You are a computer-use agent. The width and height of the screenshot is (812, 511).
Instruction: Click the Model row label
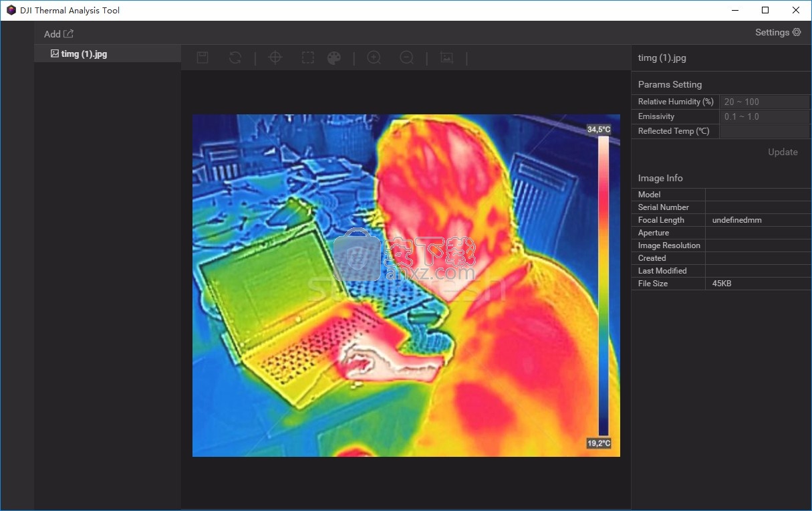click(x=649, y=195)
